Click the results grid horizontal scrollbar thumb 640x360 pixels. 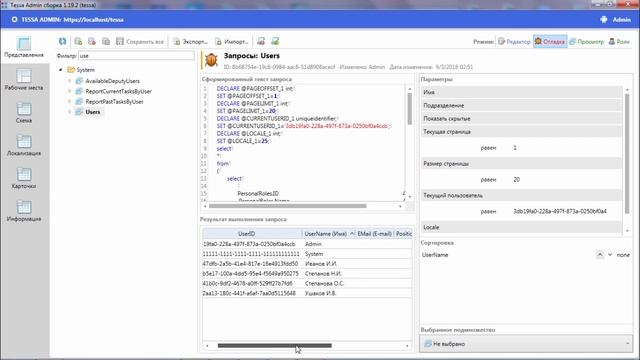(x=275, y=345)
